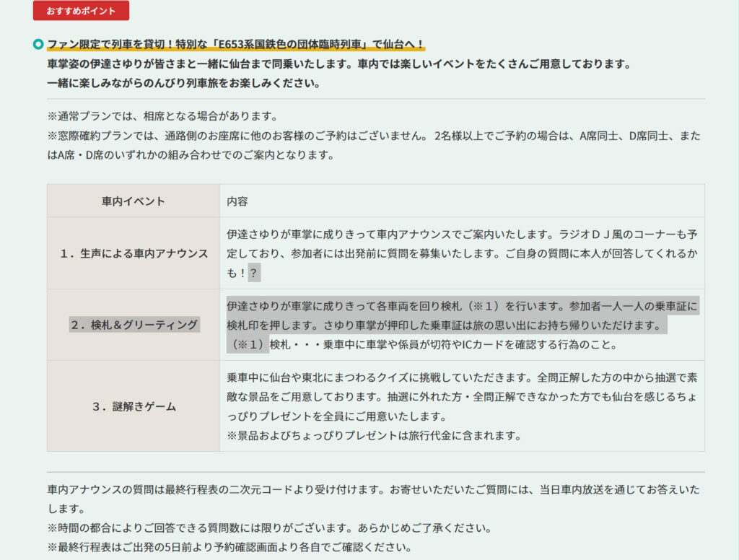
Task: Click the 内容 column header
Action: (237, 201)
